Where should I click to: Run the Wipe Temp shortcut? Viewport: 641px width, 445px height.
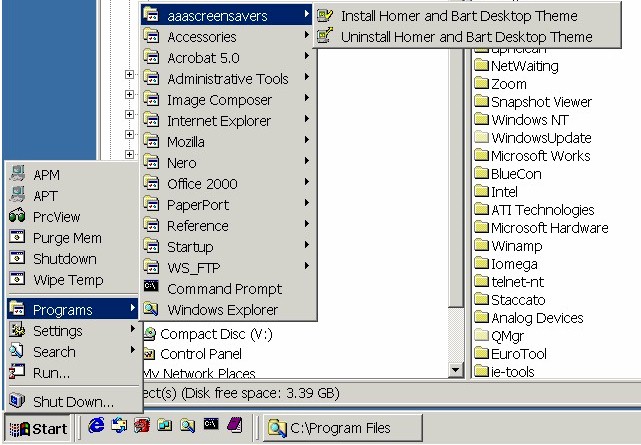tap(72, 280)
